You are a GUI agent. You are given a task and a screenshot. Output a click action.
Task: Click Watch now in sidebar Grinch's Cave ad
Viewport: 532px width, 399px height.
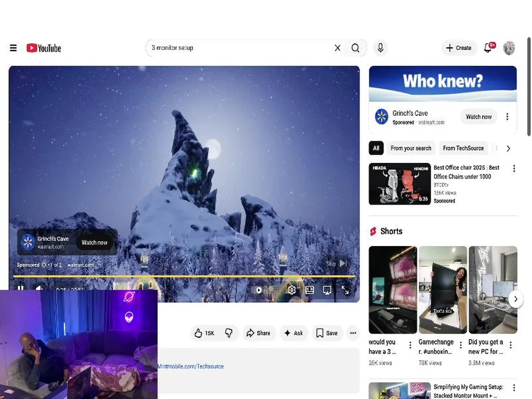(478, 117)
